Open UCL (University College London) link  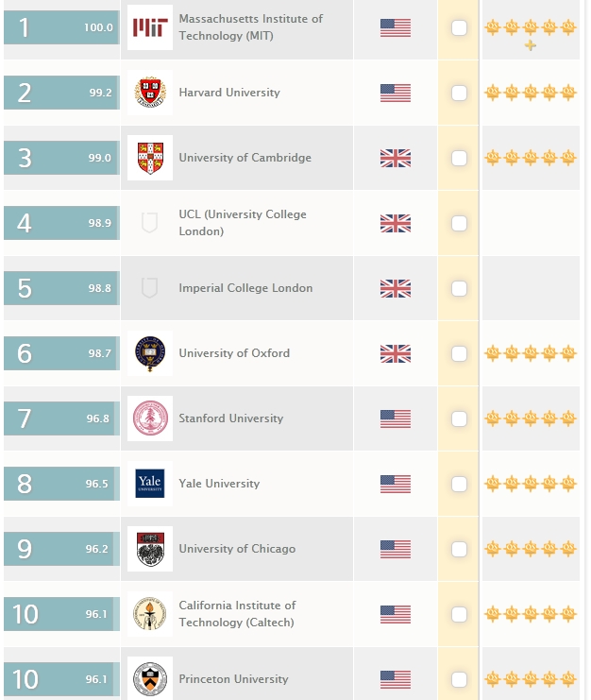pyautogui.click(x=242, y=223)
